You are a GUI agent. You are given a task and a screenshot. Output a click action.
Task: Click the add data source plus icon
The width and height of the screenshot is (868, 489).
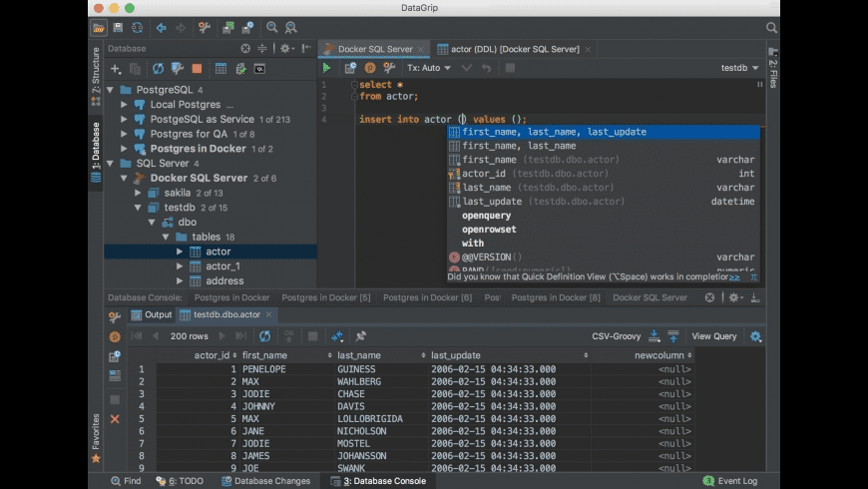[115, 69]
